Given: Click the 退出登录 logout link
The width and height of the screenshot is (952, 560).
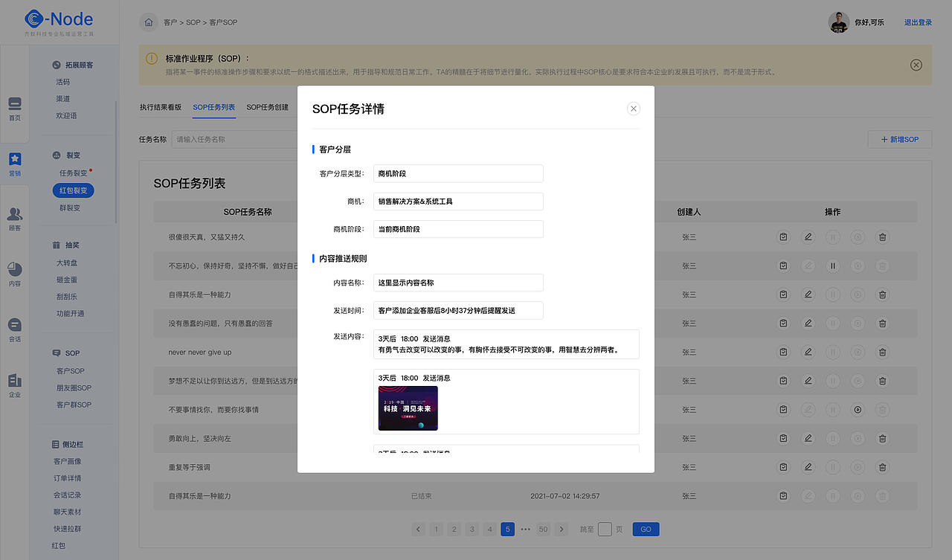Looking at the screenshot, I should pyautogui.click(x=919, y=22).
